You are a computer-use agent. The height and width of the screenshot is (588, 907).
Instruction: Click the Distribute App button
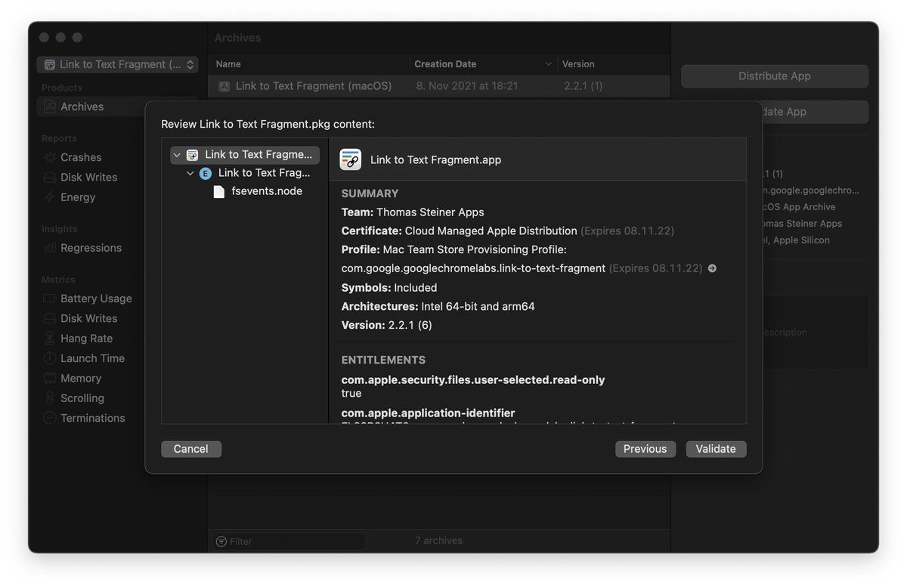775,76
